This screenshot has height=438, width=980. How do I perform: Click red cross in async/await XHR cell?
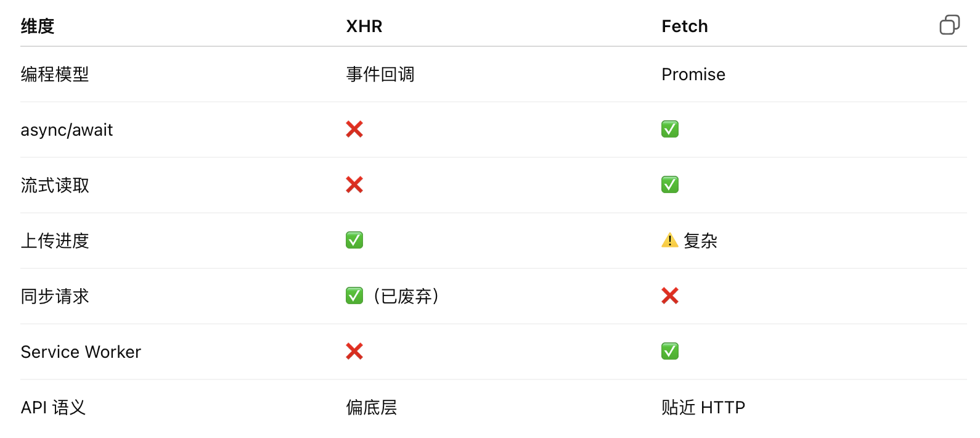click(354, 129)
